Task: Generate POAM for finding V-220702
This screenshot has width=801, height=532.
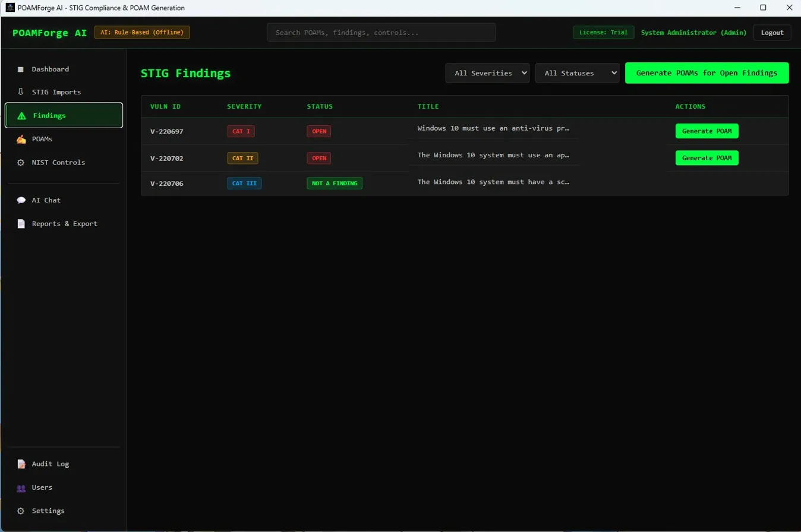Action: (x=707, y=158)
